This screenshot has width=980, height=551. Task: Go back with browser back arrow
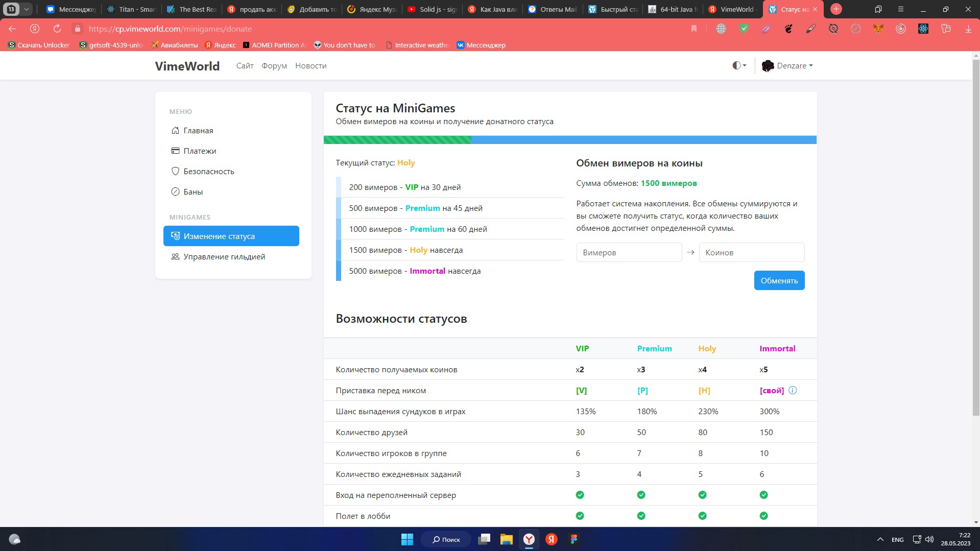(x=12, y=29)
